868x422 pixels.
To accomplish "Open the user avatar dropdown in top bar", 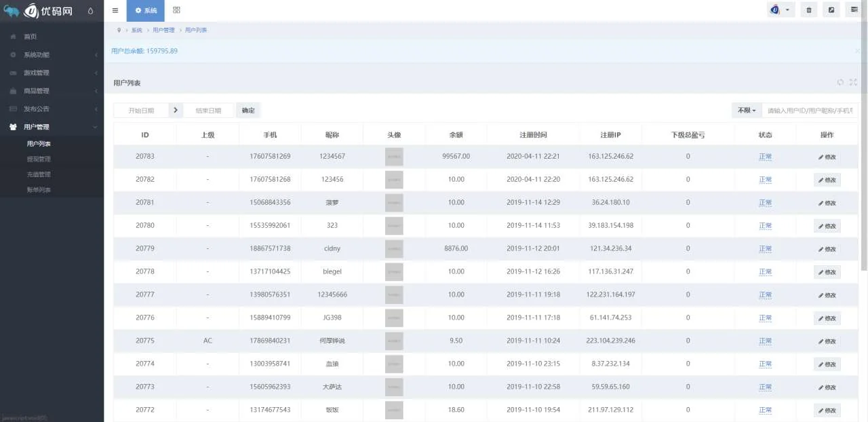I will [781, 10].
